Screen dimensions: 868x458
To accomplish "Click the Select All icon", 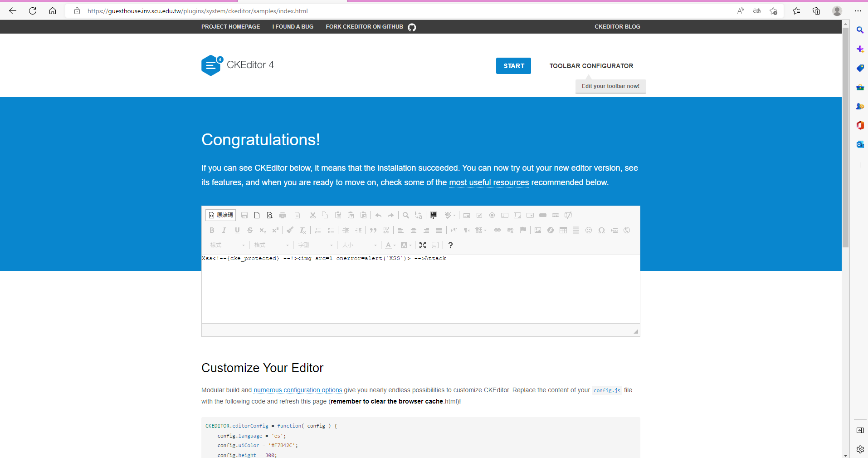I will [x=434, y=215].
